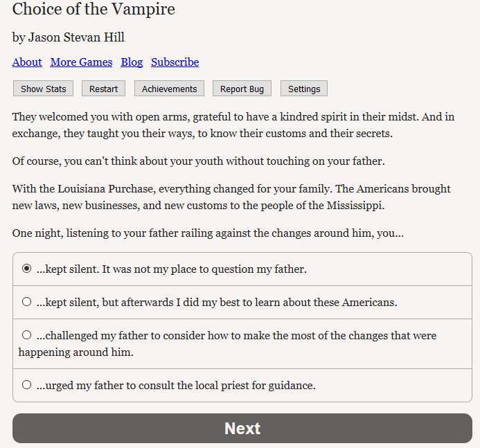Select radio for learning about these Americans
The image size is (480, 448).
pos(26,302)
